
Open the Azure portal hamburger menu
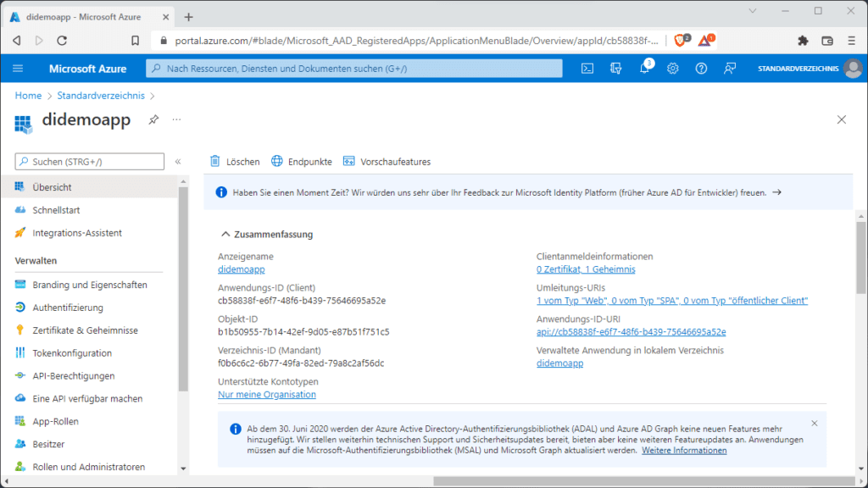tap(18, 69)
